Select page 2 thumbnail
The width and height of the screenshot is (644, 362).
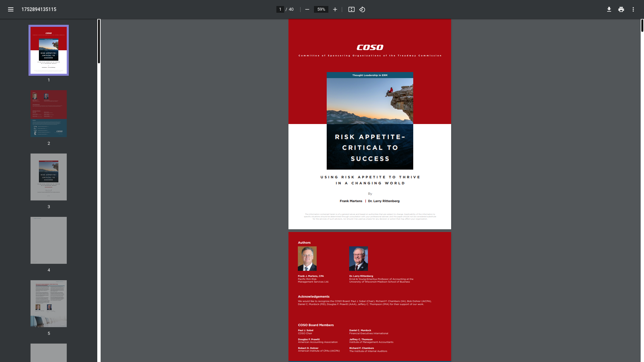click(49, 114)
